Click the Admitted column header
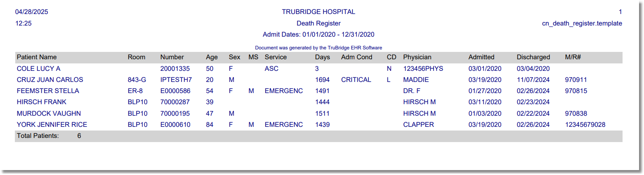The image size is (644, 175). (481, 57)
